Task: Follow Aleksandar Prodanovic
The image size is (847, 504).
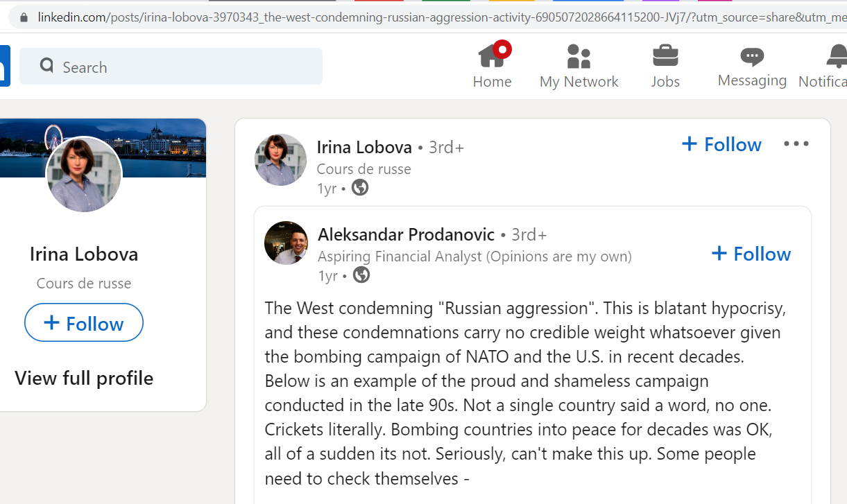Action: (751, 254)
